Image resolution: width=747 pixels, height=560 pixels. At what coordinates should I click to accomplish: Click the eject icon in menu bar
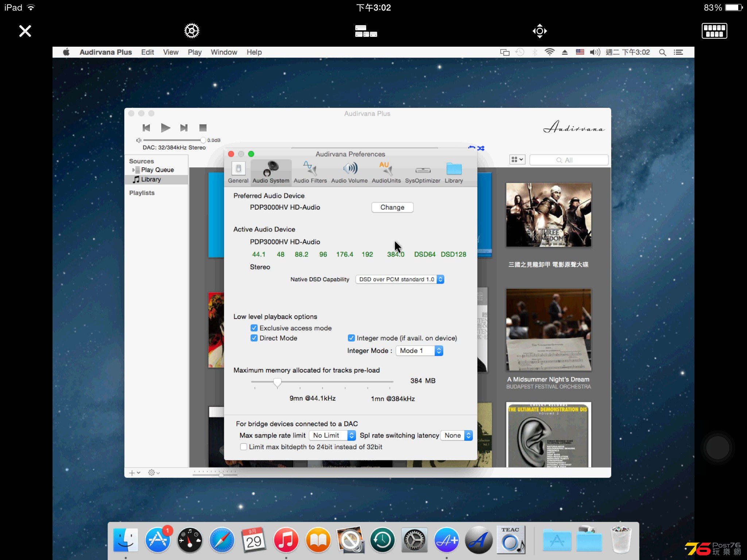coord(565,52)
